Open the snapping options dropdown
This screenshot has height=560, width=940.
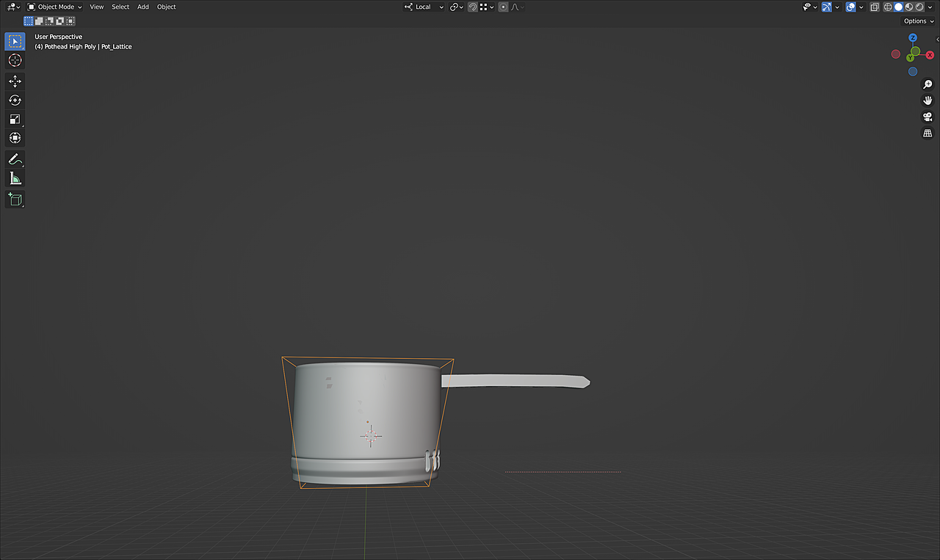487,7
